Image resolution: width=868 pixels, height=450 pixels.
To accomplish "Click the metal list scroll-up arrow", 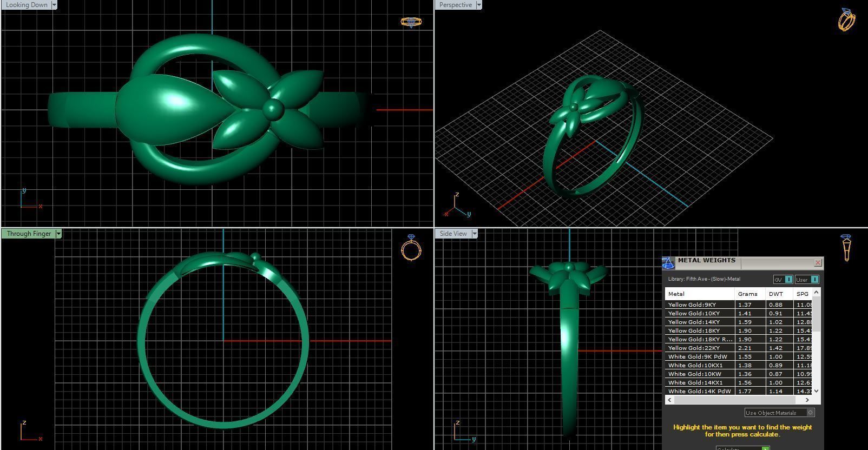I will 817,292.
